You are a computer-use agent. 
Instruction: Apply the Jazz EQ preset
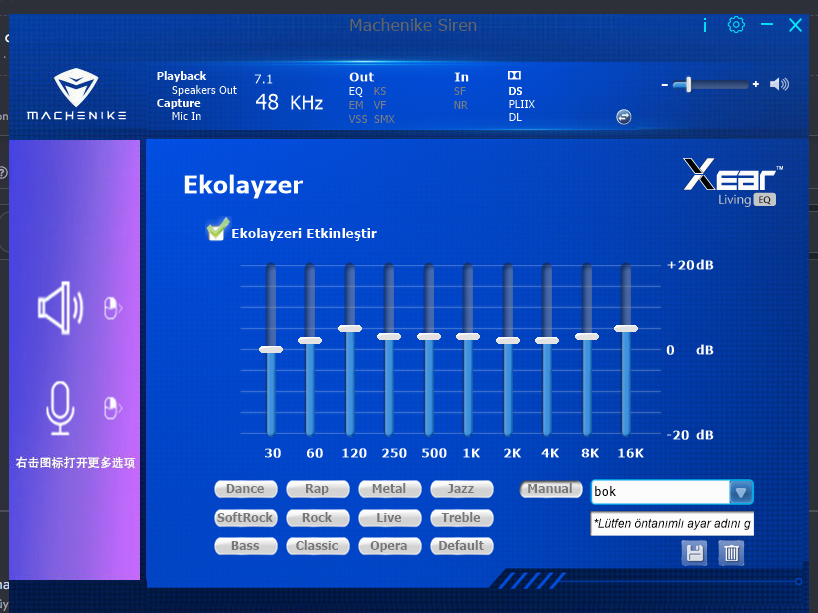[461, 489]
